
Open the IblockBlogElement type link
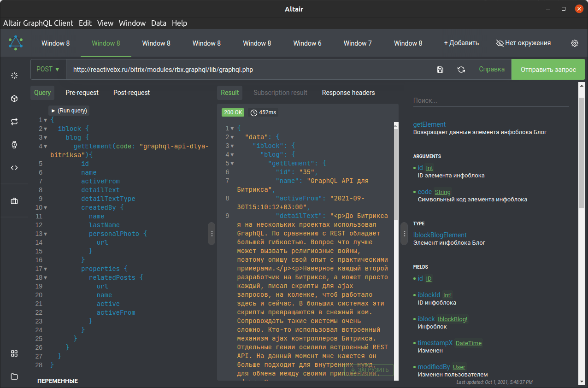point(440,235)
